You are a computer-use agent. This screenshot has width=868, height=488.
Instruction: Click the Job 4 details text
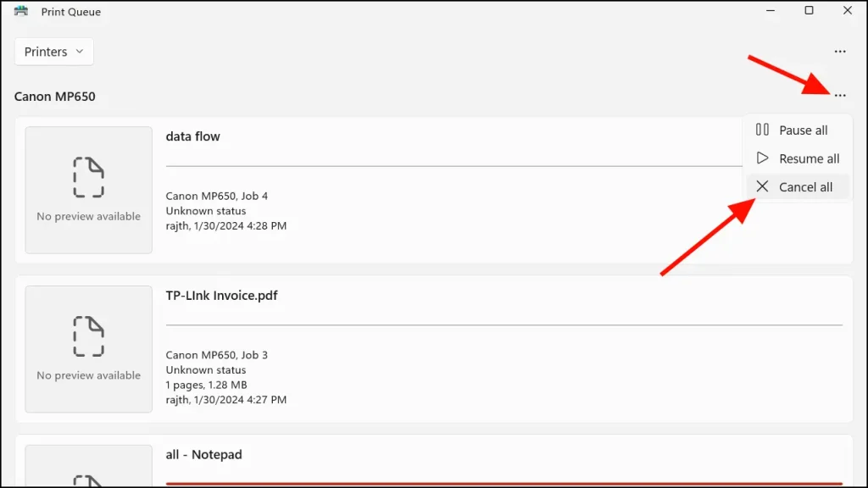218,195
